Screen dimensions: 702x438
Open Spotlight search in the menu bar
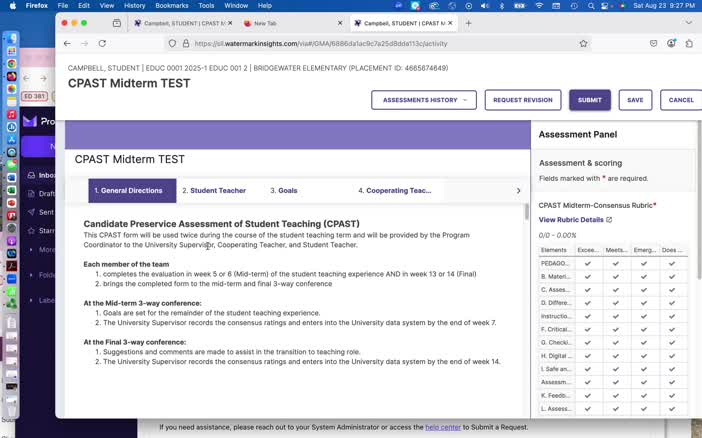[x=591, y=6]
